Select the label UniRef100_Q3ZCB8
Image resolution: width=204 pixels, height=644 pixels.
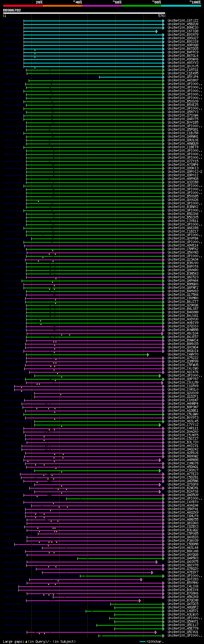[183, 182]
